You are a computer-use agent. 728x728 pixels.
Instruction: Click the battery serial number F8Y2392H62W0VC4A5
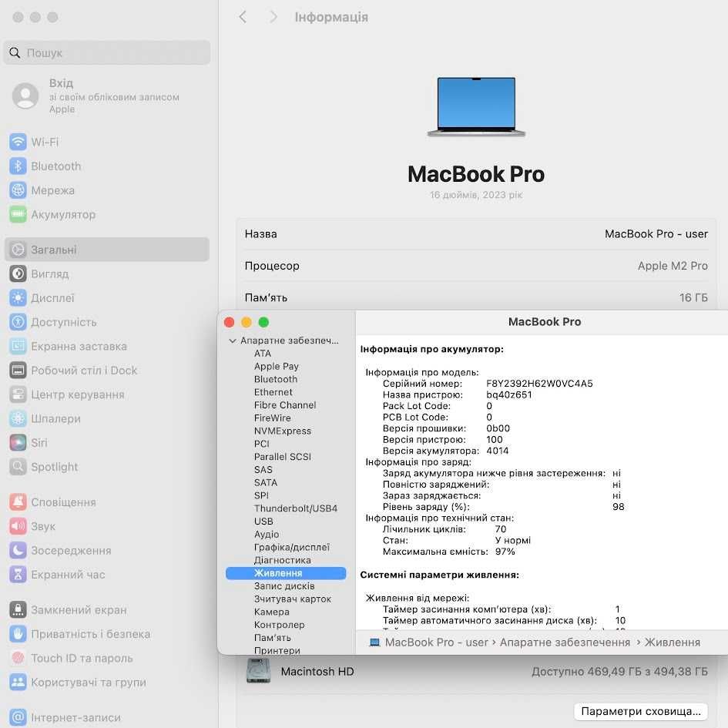click(x=539, y=384)
